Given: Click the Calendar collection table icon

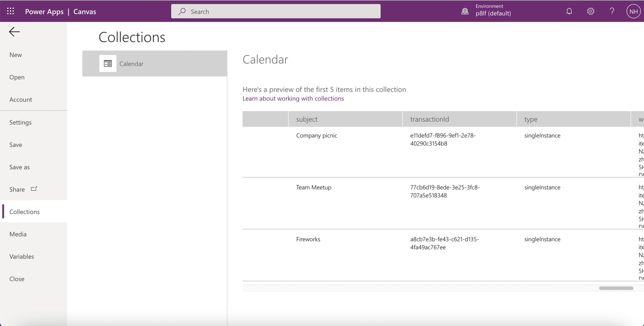Looking at the screenshot, I should [x=108, y=63].
